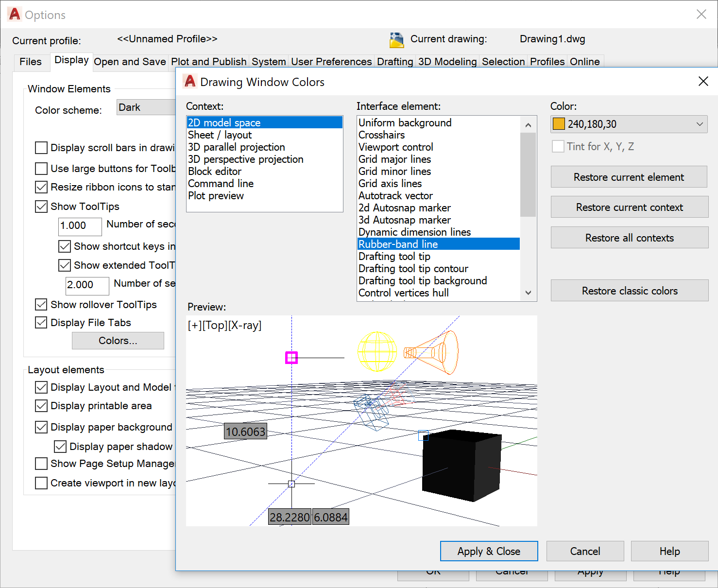718x588 pixels.
Task: Open the Color scheme dropdown set to Dark
Action: click(146, 107)
